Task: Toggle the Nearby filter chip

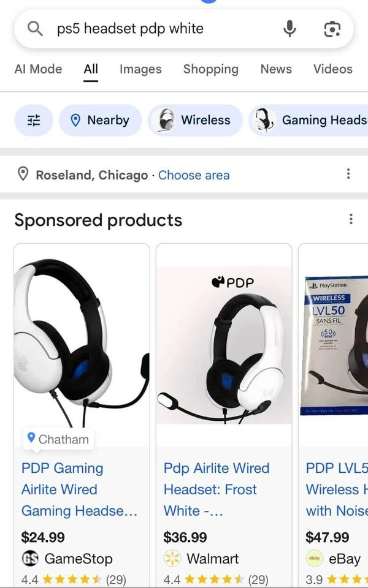Action: point(100,121)
